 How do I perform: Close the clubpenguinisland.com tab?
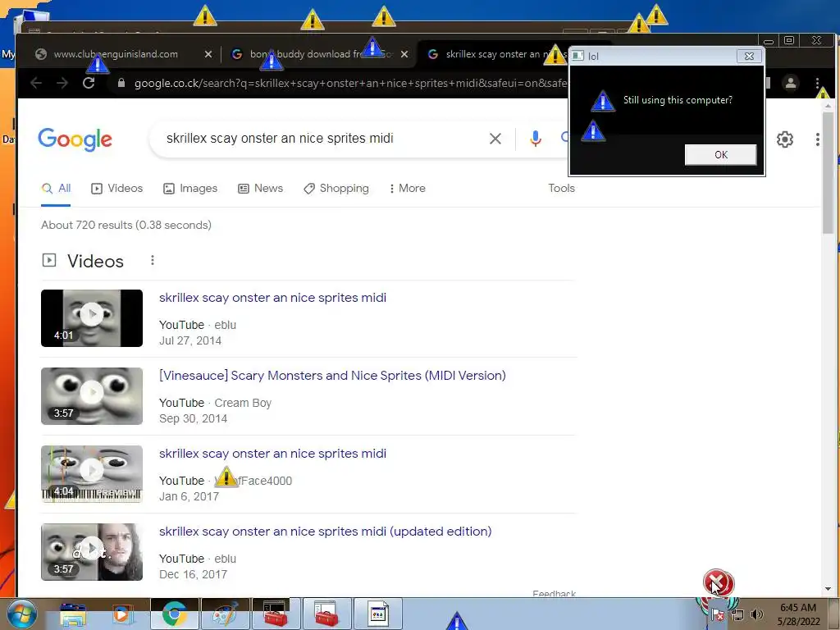(x=208, y=54)
